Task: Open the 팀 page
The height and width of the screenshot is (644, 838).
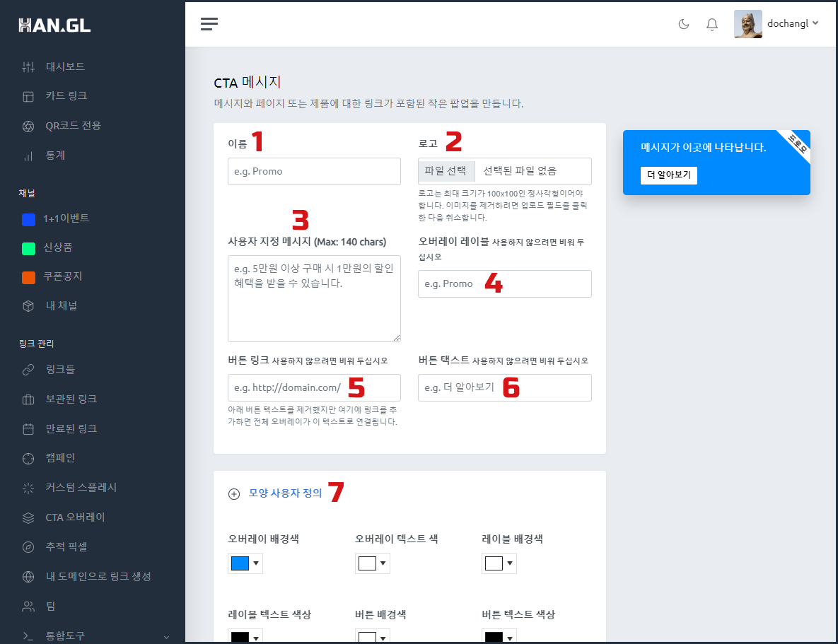Action: tap(50, 606)
